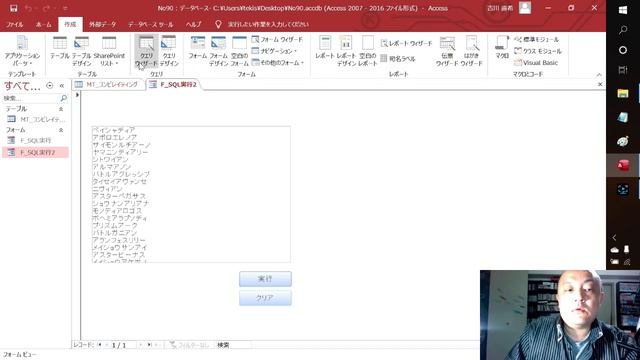Select アポロエレノア in the list box
This screenshot has width=640, height=360.
point(115,138)
